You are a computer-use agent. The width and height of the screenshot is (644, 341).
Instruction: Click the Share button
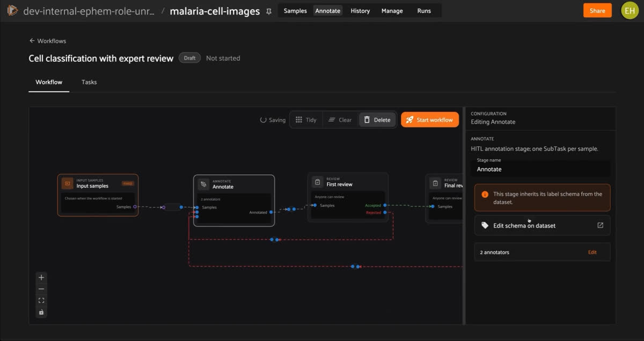pos(597,11)
